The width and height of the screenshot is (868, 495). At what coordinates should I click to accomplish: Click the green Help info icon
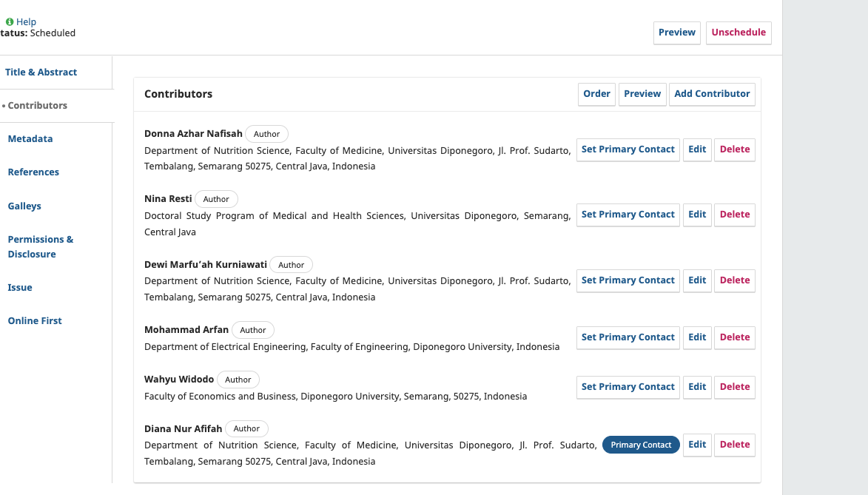(10, 22)
